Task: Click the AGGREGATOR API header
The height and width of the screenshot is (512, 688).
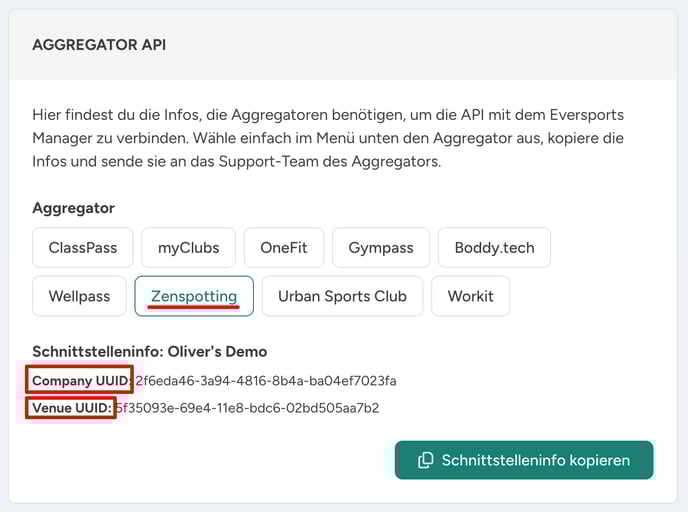Action: [x=99, y=45]
